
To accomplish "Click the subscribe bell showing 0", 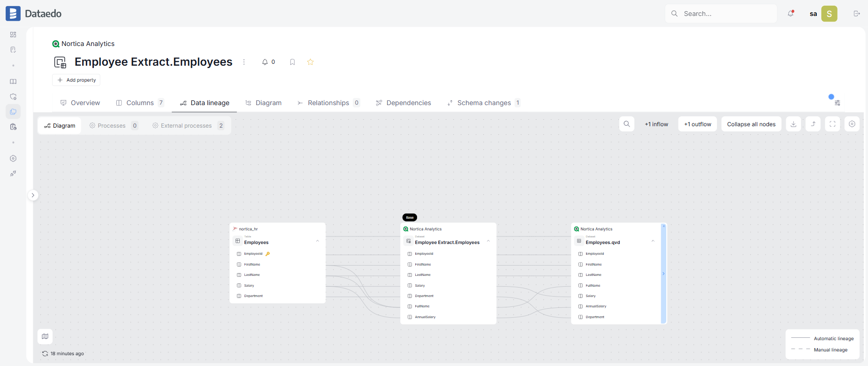I will pyautogui.click(x=268, y=62).
